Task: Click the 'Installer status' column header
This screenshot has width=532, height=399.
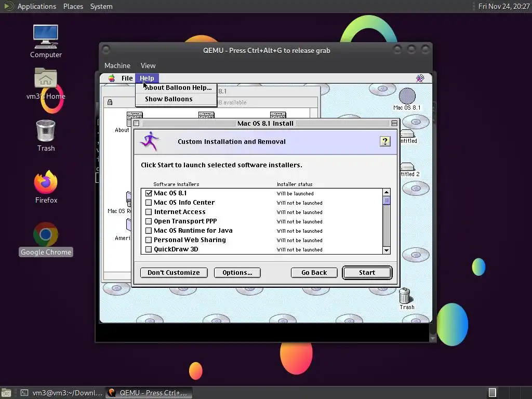Action: pyautogui.click(x=295, y=184)
